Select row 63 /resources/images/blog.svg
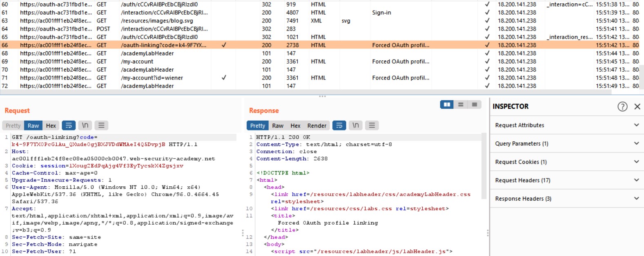This screenshot has width=644, height=256. [x=320, y=21]
